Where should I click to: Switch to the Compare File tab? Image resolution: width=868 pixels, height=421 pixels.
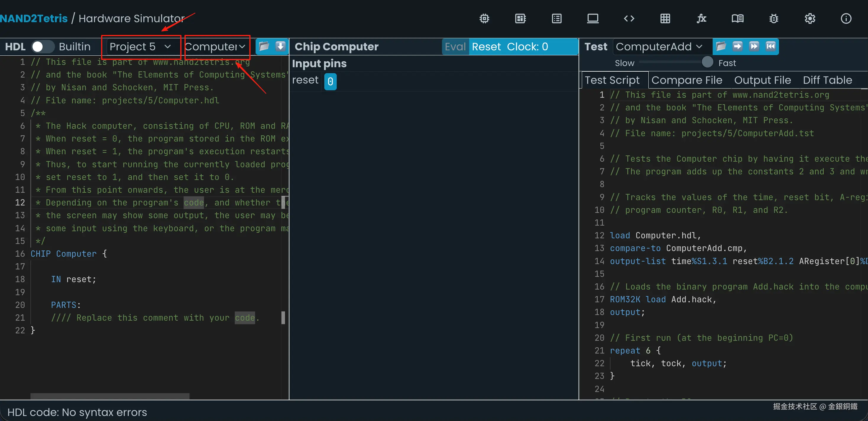click(x=686, y=80)
